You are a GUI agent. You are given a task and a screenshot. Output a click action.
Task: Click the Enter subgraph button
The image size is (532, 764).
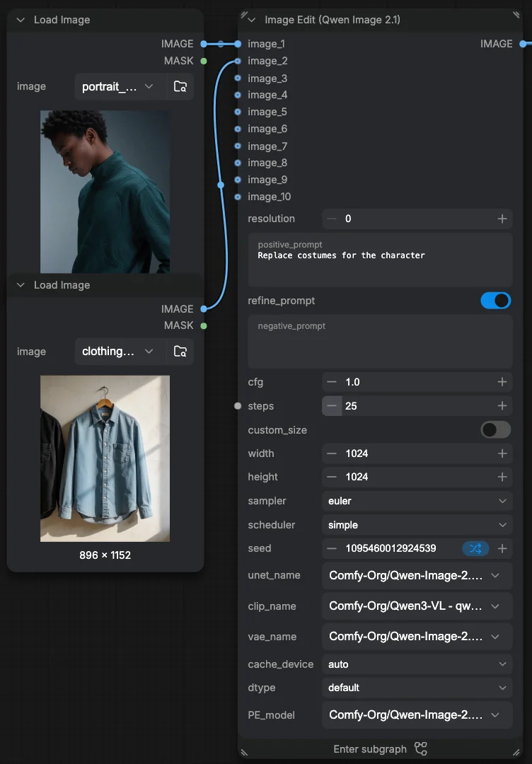[x=380, y=749]
